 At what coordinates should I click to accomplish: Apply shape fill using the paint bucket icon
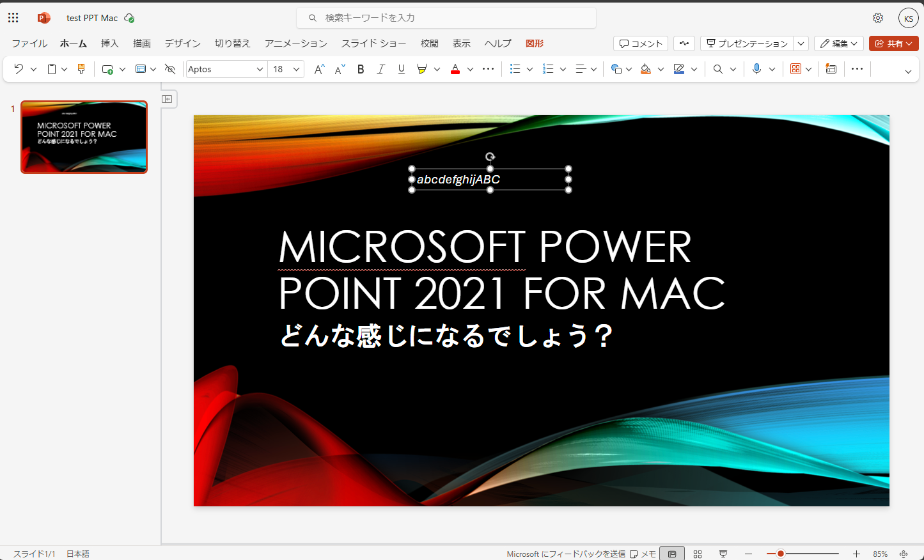(x=647, y=68)
